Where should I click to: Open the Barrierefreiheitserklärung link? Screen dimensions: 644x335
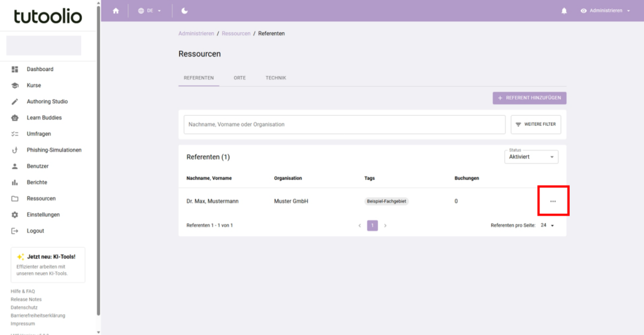[x=38, y=316]
